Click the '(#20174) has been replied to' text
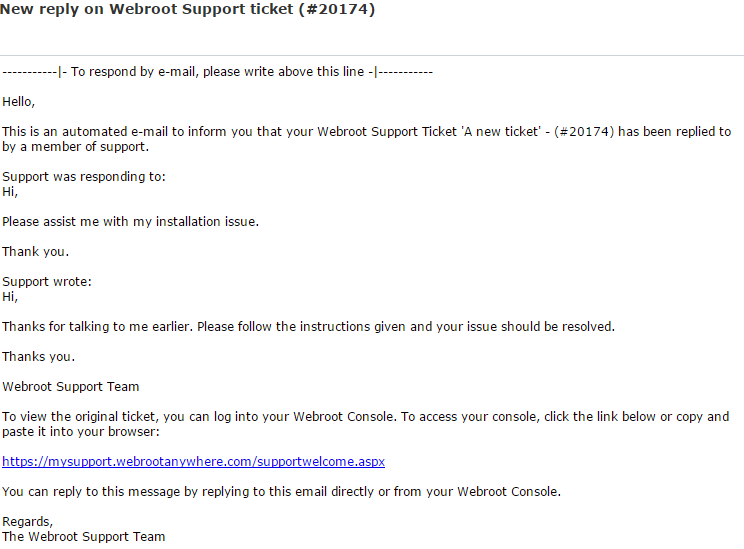The width and height of the screenshot is (744, 549). (642, 131)
